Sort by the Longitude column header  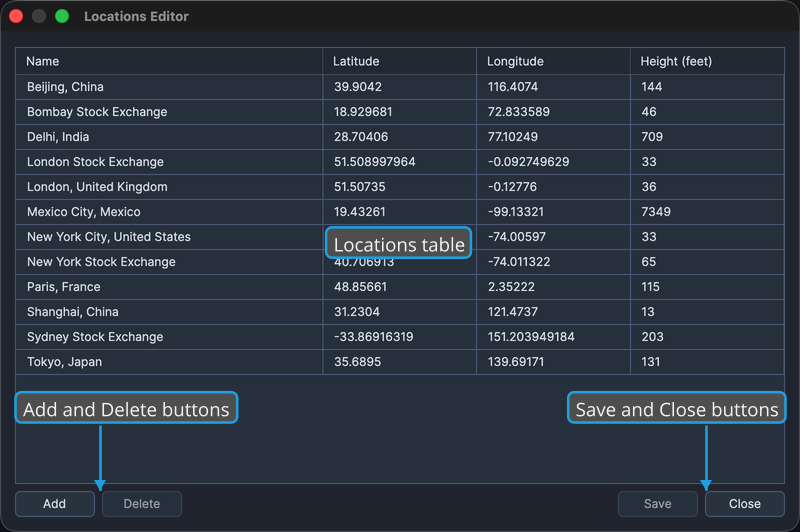pyautogui.click(x=553, y=61)
